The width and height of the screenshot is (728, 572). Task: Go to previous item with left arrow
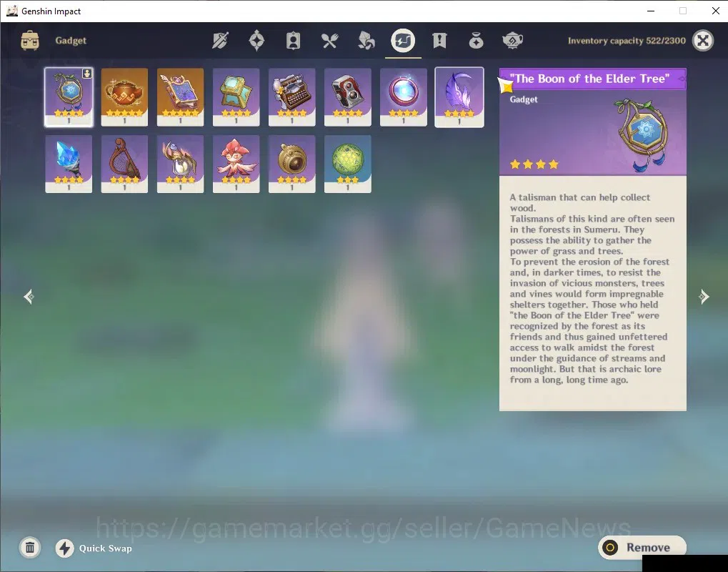pyautogui.click(x=29, y=297)
